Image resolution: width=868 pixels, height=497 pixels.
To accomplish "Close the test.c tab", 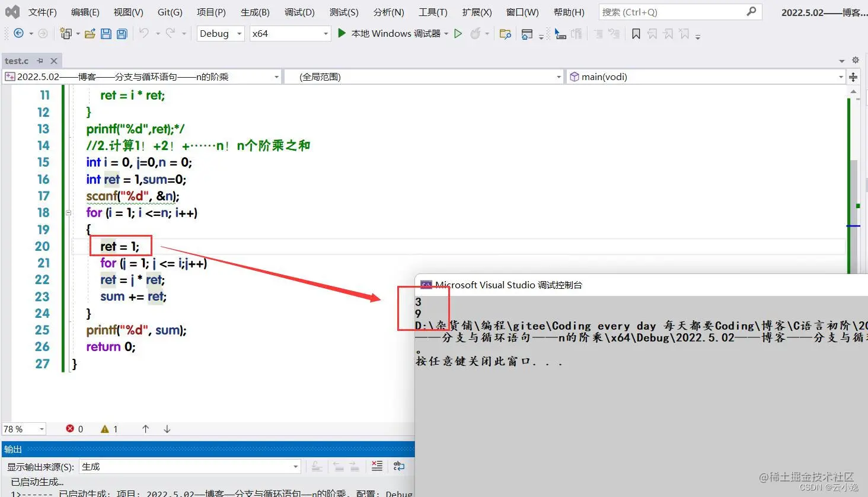I will pyautogui.click(x=54, y=60).
